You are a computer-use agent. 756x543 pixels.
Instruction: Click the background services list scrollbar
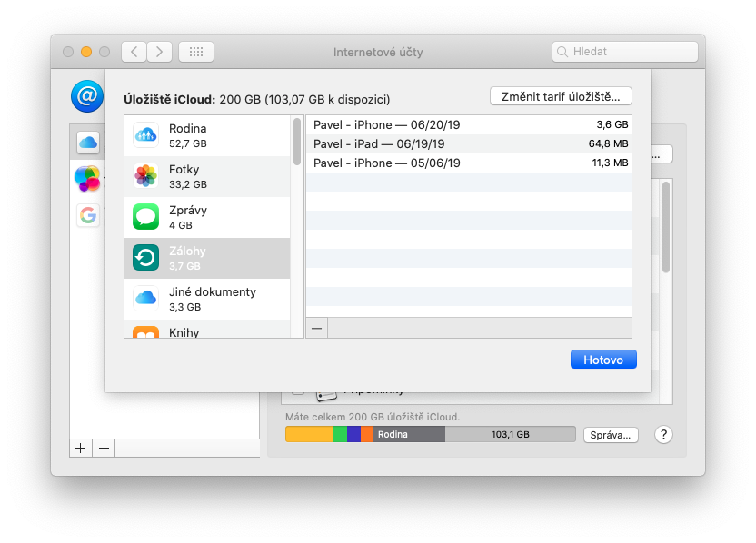click(x=666, y=227)
